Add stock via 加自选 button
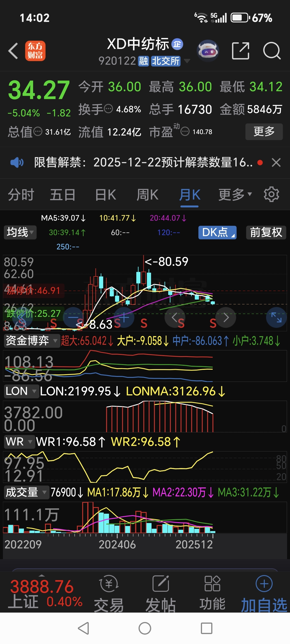Screen dimensions: 290x644 click(x=264, y=593)
